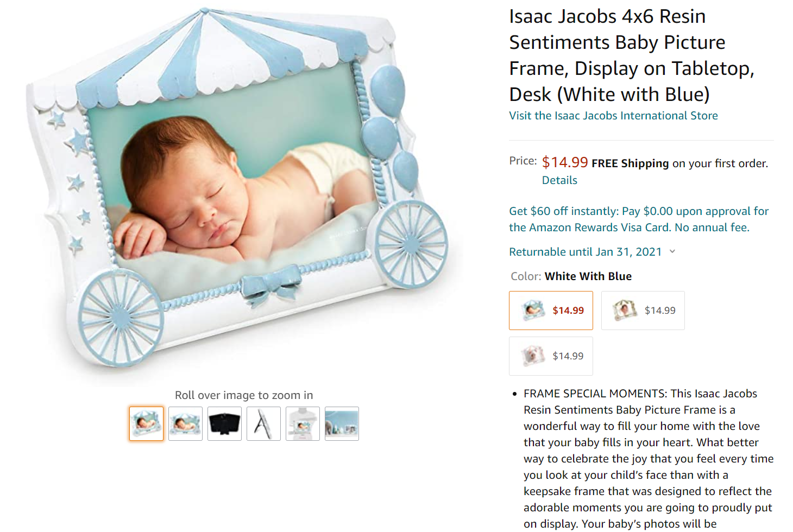Click the product title heading
This screenshot has height=532, width=793.
[x=631, y=55]
